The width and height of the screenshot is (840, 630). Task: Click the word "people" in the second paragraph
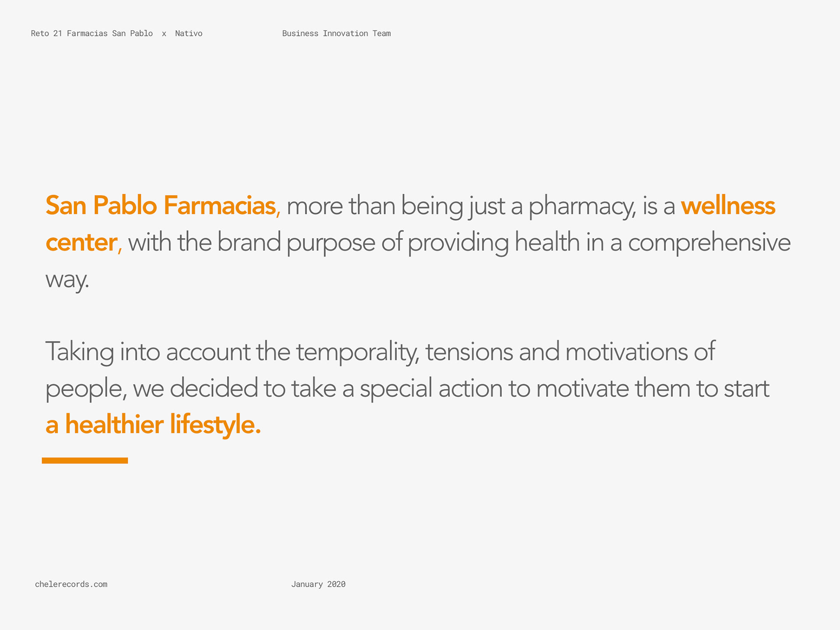tap(85, 389)
